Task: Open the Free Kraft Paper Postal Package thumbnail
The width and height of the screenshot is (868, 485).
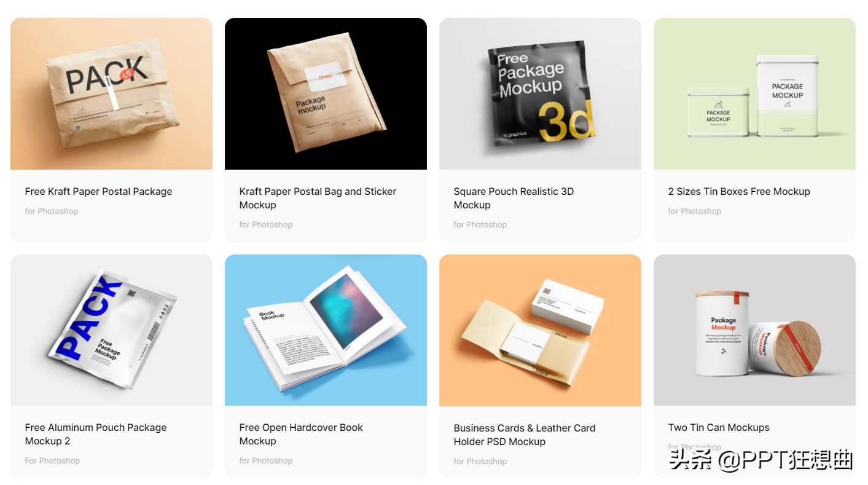Action: click(x=111, y=93)
